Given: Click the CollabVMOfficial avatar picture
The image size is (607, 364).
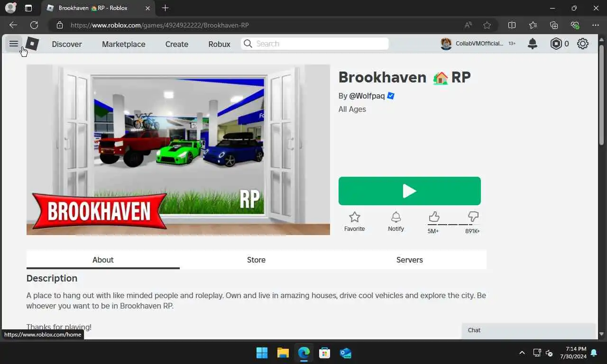Looking at the screenshot, I should [x=446, y=44].
